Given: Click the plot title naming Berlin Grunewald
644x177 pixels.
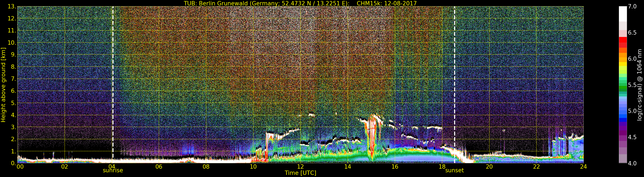Looking at the screenshot, I should [300, 3].
